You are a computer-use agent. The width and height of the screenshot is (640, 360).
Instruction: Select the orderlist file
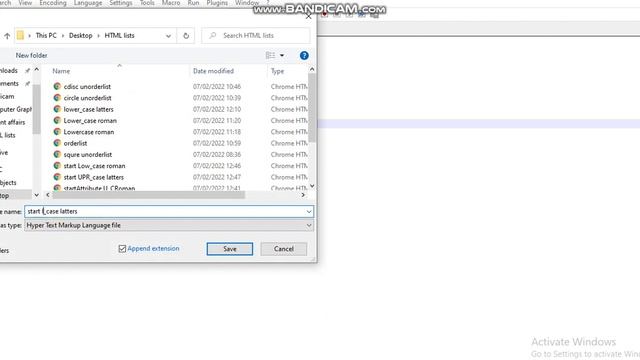(x=76, y=143)
